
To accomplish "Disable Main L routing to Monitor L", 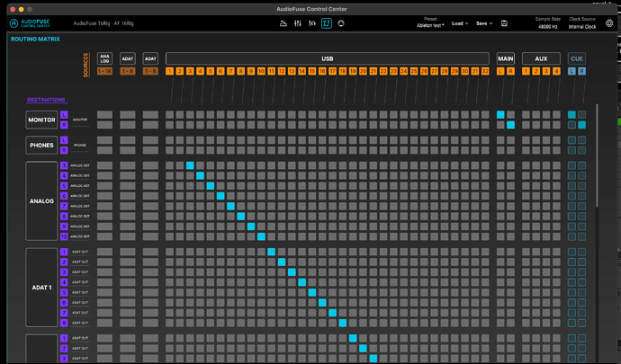I will pos(500,115).
